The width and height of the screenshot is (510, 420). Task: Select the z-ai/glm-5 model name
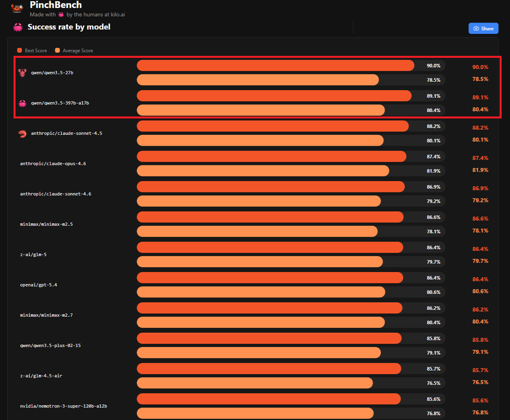34,255
